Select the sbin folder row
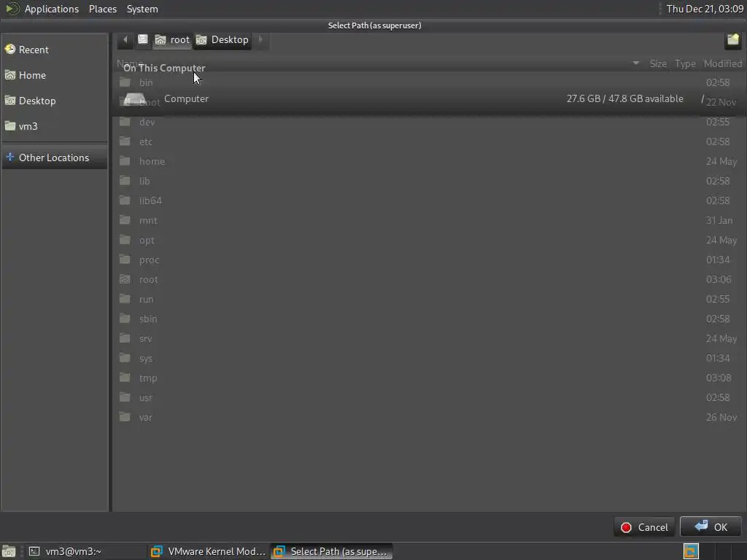This screenshot has height=560, width=747. click(430, 319)
